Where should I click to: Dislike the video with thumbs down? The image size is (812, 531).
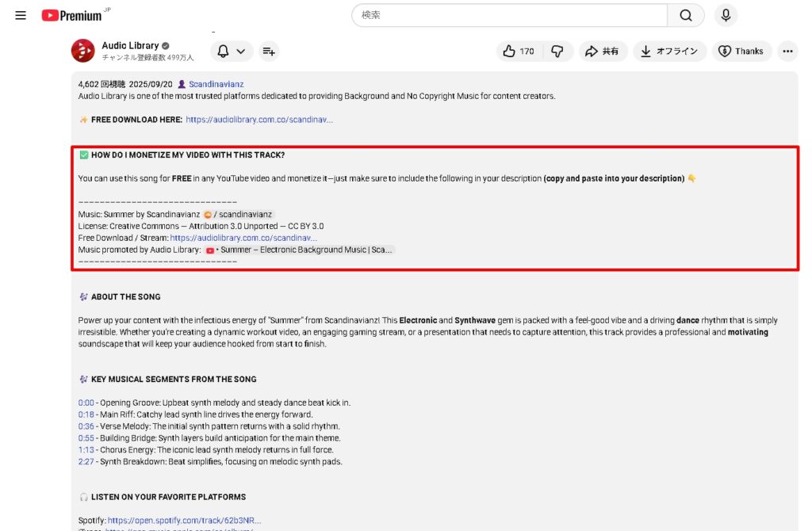click(x=557, y=52)
